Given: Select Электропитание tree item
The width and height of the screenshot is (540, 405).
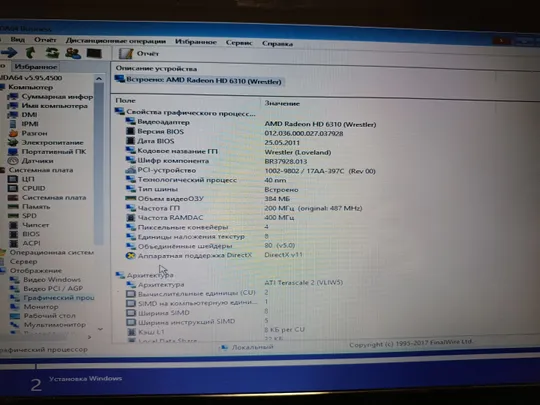Looking at the screenshot, I should click(46, 143).
